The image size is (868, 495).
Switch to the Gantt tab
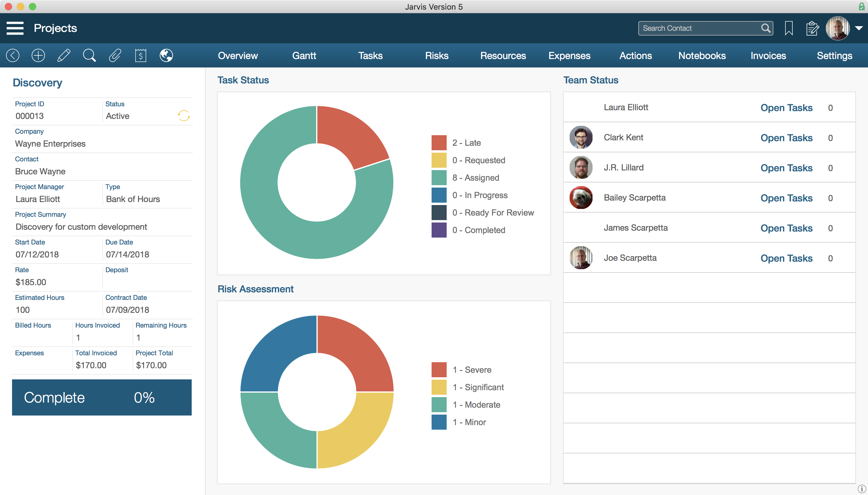(304, 55)
